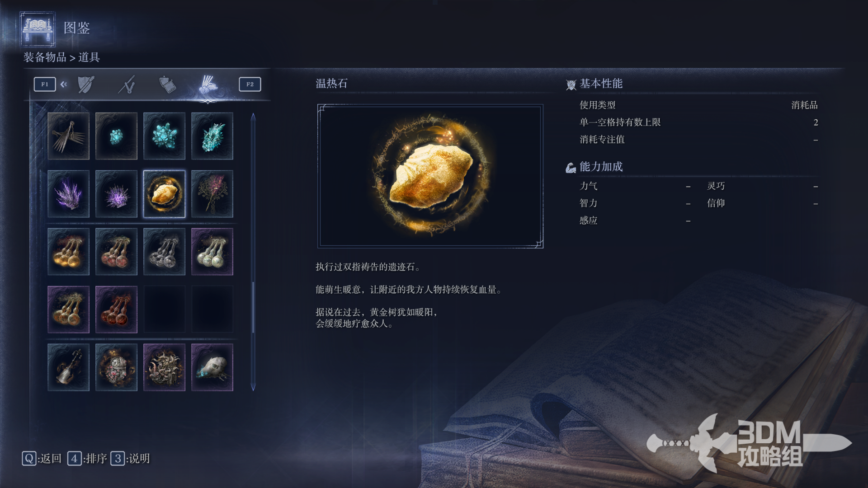Select the dried branch bouquet item
The image size is (868, 488).
click(212, 194)
